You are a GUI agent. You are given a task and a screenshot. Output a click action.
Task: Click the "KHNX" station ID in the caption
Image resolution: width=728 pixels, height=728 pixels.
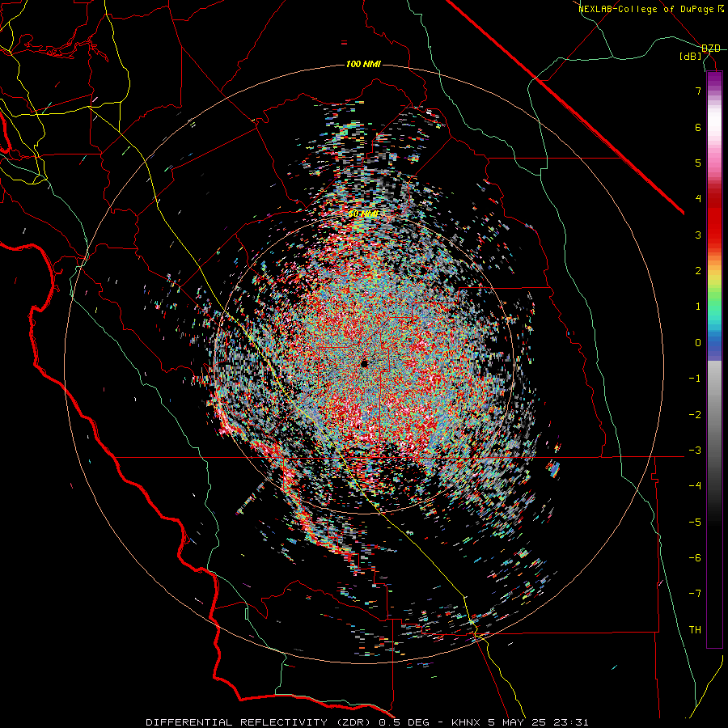(x=464, y=722)
